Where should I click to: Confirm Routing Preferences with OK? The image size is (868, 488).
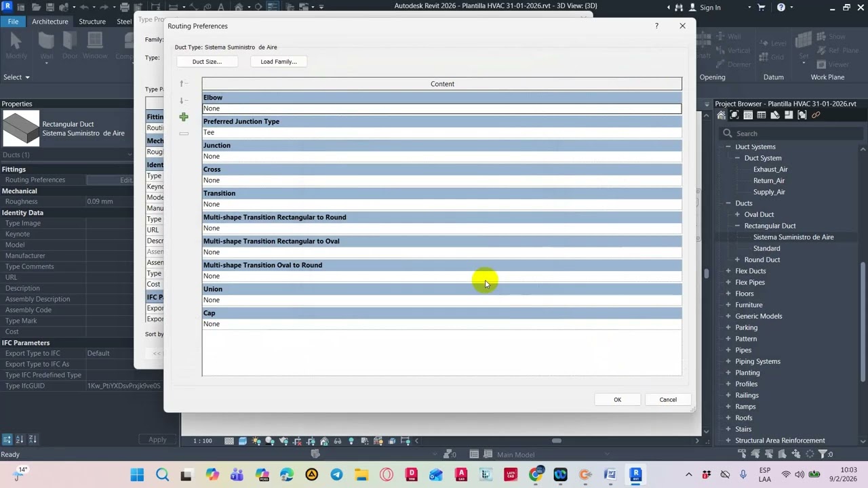[617, 399]
